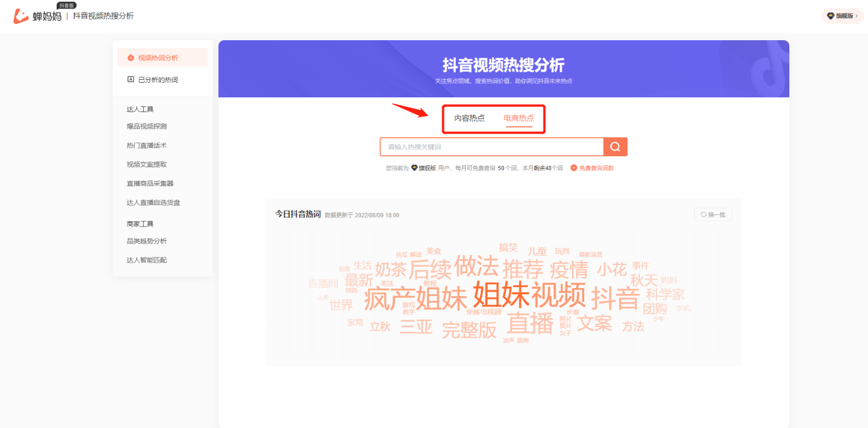Click the hot word 三亚
Viewport: 868px width, 428px height.
(x=416, y=327)
